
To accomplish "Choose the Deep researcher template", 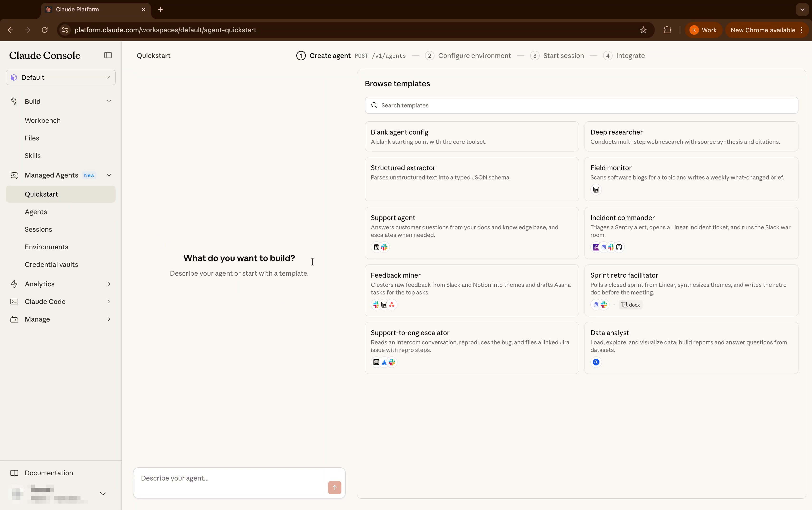I will pyautogui.click(x=691, y=137).
